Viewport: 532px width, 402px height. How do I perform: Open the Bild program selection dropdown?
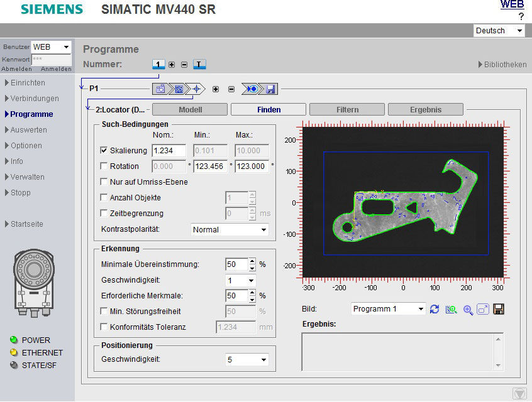tap(420, 308)
